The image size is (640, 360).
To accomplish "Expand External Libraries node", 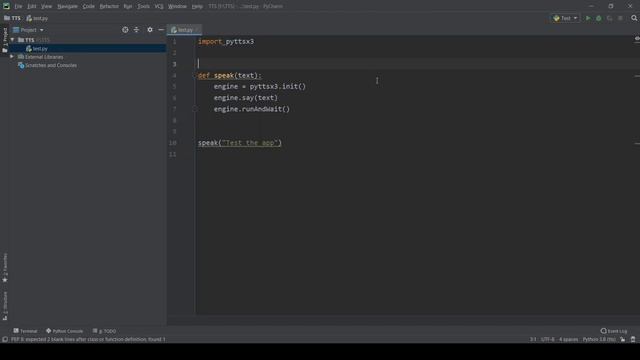I will coord(12,57).
